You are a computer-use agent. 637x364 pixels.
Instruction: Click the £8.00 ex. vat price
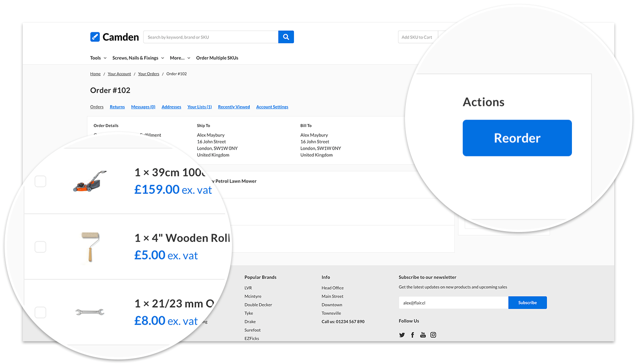tap(166, 320)
